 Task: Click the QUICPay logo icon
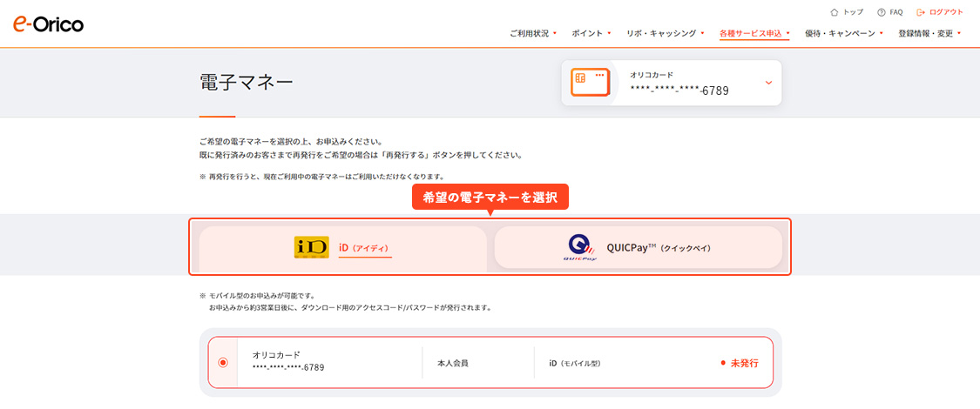coord(581,248)
